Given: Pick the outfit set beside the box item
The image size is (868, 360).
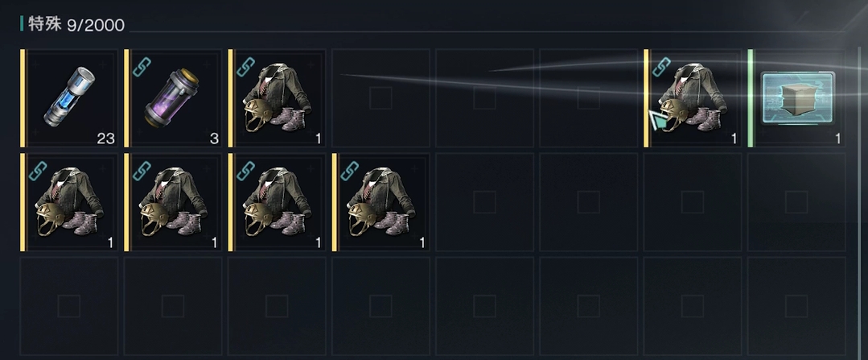Looking at the screenshot, I should click(x=693, y=98).
